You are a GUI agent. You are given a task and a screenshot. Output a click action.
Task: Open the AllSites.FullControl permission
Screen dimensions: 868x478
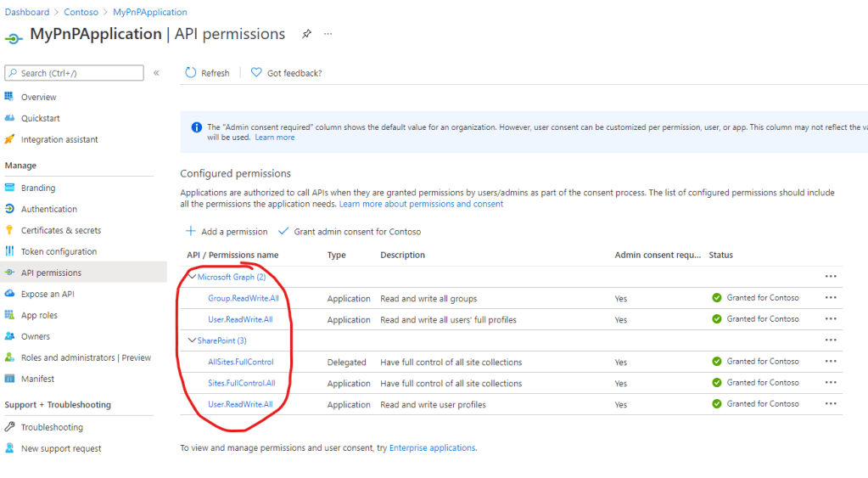click(240, 362)
